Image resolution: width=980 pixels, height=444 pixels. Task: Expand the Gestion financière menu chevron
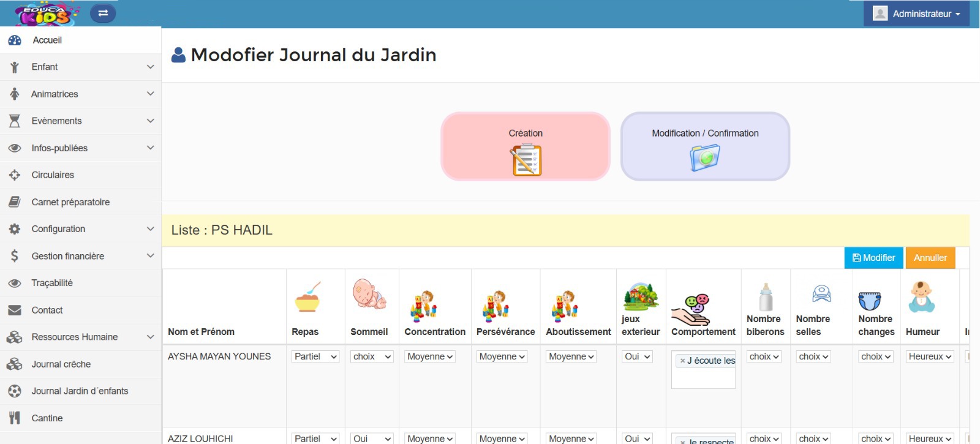click(150, 255)
